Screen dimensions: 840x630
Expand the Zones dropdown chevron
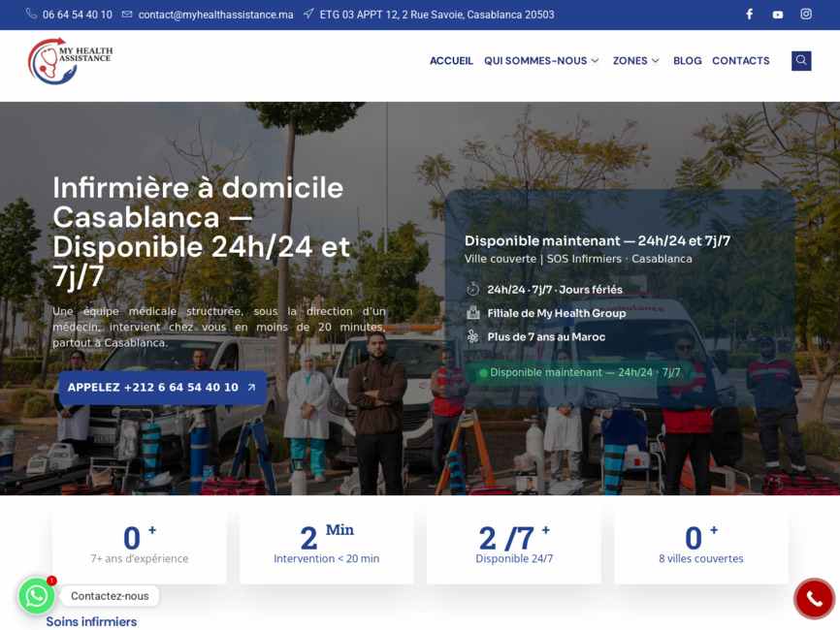point(655,61)
